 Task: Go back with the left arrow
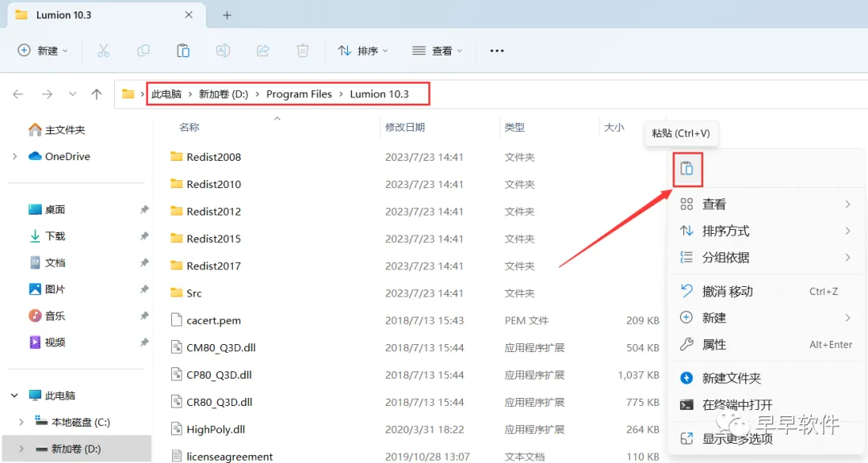tap(18, 94)
